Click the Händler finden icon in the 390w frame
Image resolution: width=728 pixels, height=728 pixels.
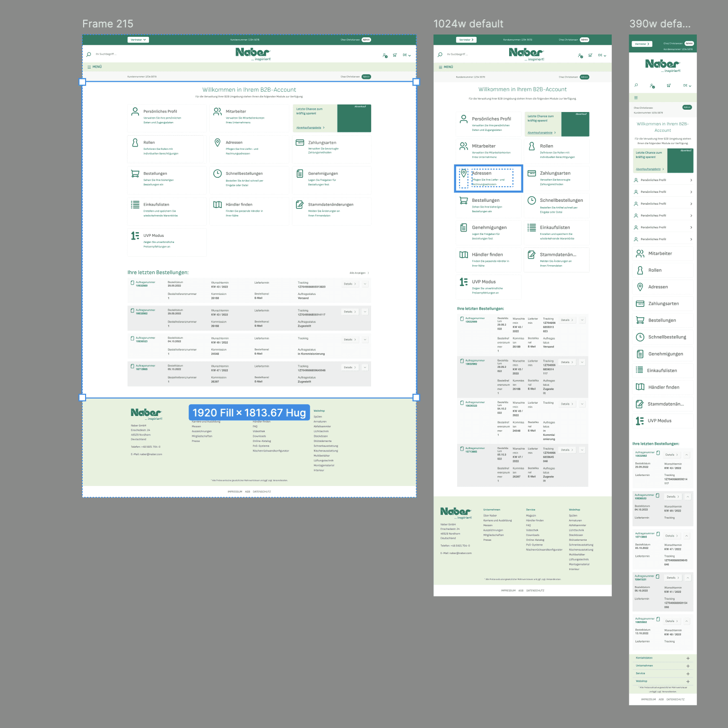click(x=640, y=387)
